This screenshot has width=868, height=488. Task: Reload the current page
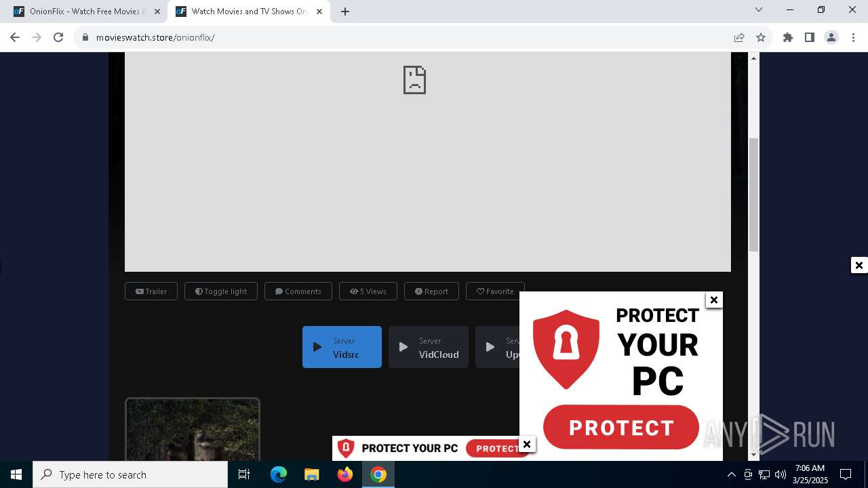pyautogui.click(x=58, y=37)
